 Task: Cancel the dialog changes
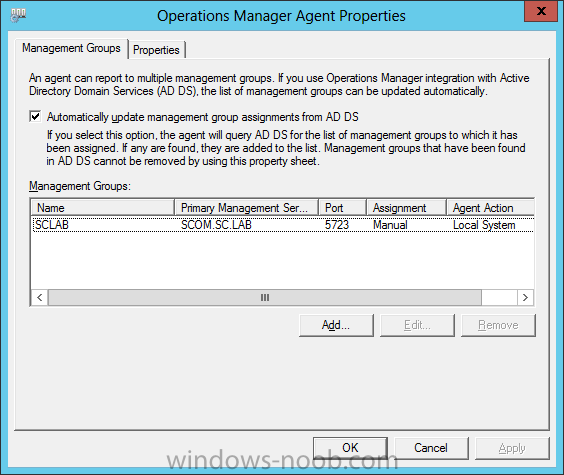pos(431,448)
